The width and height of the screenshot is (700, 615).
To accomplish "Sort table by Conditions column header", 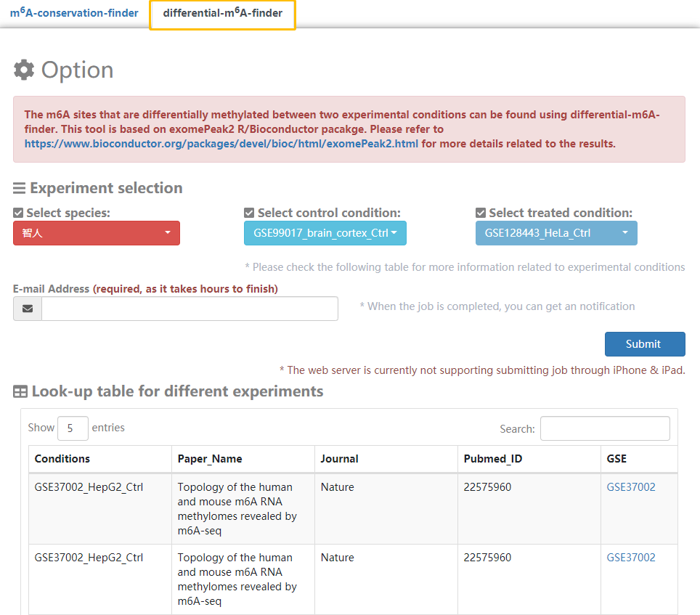I will (x=62, y=459).
